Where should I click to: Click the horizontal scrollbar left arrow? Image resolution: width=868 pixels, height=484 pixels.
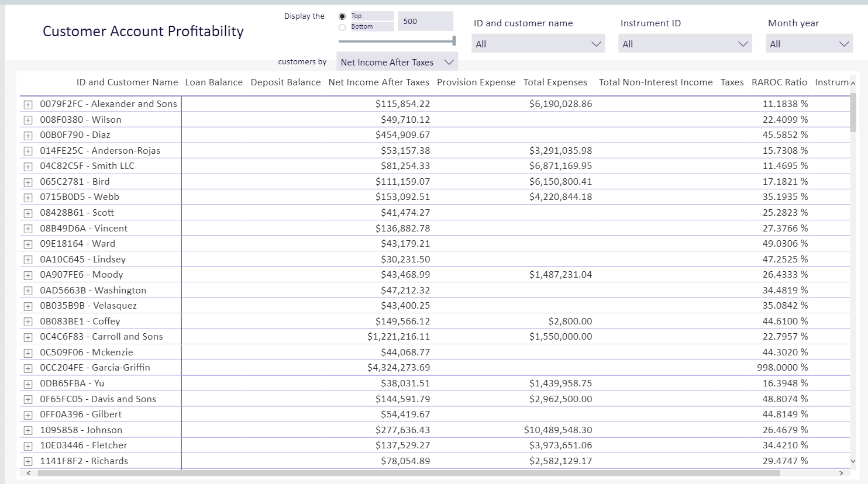[28, 473]
